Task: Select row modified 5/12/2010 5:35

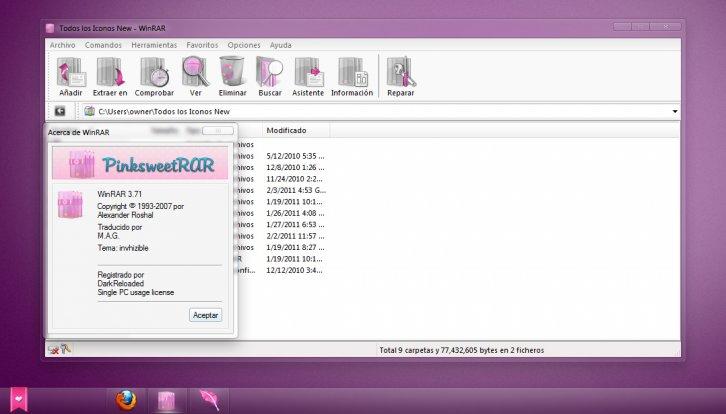Action: click(295, 156)
